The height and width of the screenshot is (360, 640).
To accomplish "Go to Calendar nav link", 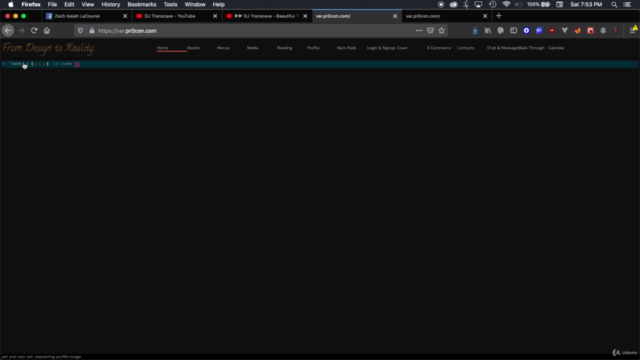I will tap(556, 48).
